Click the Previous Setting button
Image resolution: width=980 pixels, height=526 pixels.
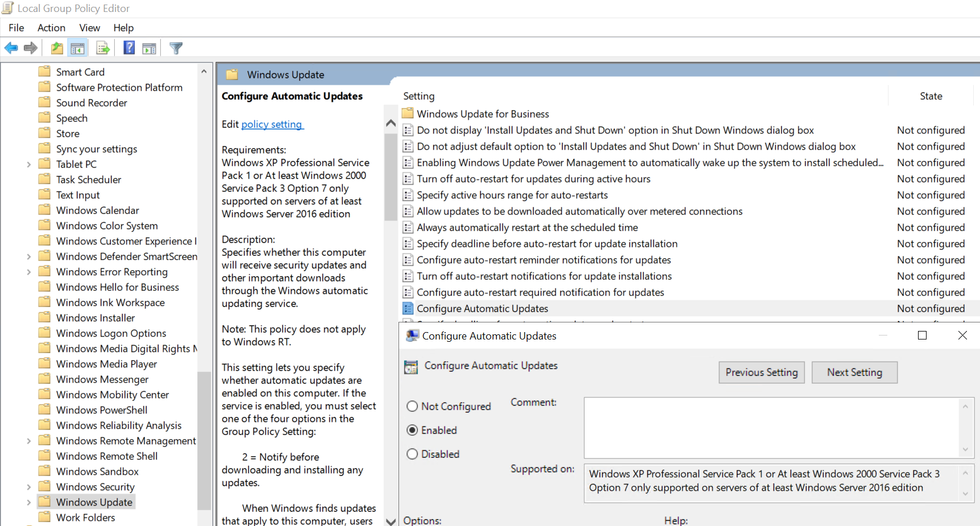(x=762, y=372)
